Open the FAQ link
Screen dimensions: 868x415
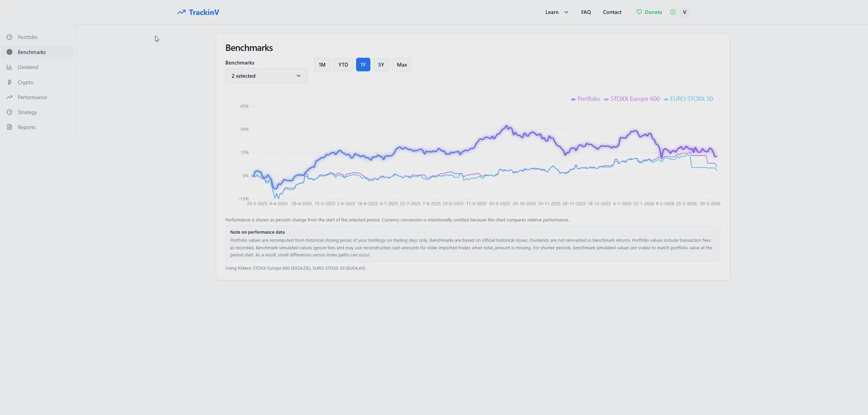click(586, 12)
